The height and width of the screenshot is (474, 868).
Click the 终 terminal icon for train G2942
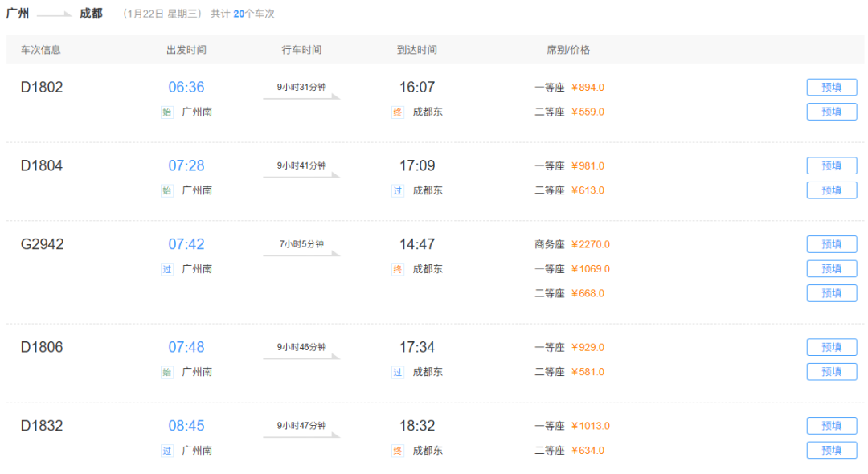point(398,269)
